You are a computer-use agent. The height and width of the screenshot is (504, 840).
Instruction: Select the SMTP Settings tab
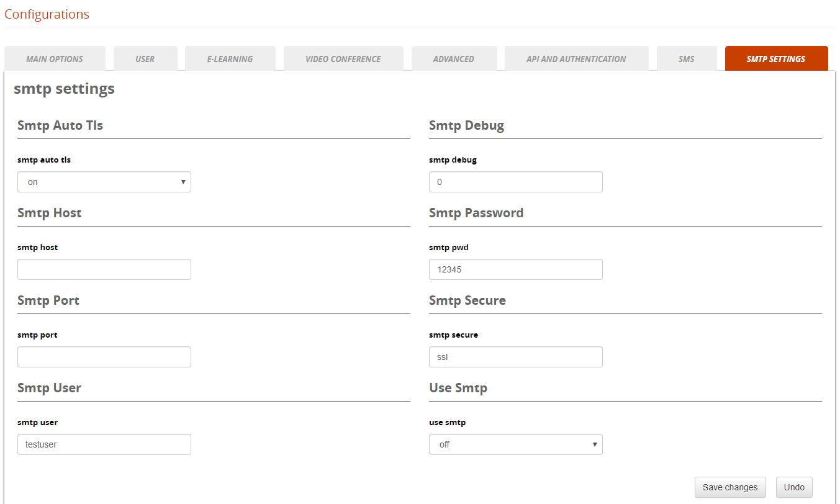click(776, 59)
